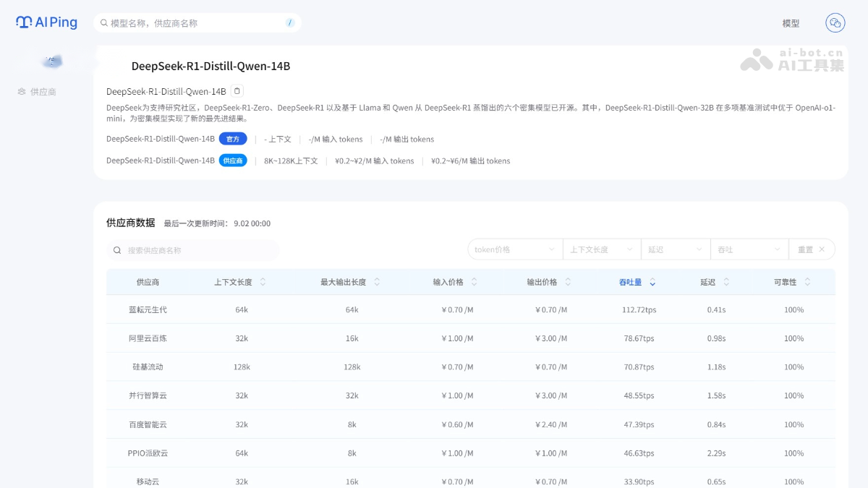868x488 pixels.
Task: Click the 2.29s latency value
Action: point(716,453)
